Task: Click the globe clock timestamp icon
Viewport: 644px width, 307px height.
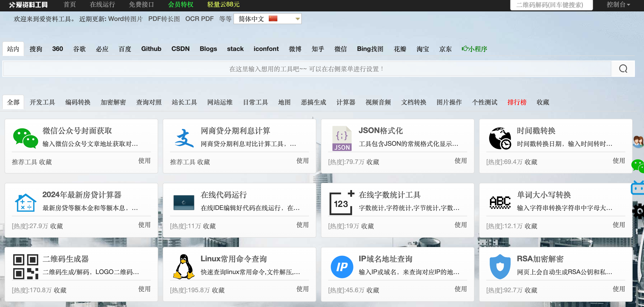Action: point(500,138)
